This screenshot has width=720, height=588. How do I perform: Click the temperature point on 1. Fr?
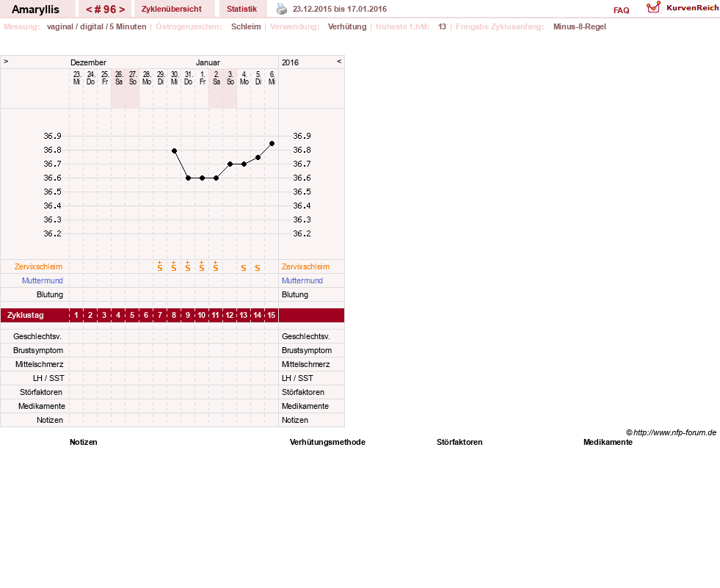[x=202, y=178]
